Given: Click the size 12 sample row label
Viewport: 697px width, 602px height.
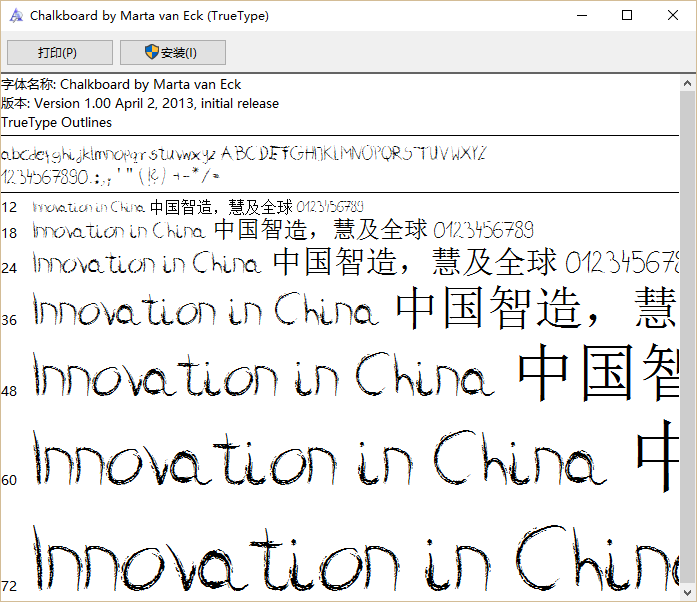Looking at the screenshot, I should tap(9, 207).
